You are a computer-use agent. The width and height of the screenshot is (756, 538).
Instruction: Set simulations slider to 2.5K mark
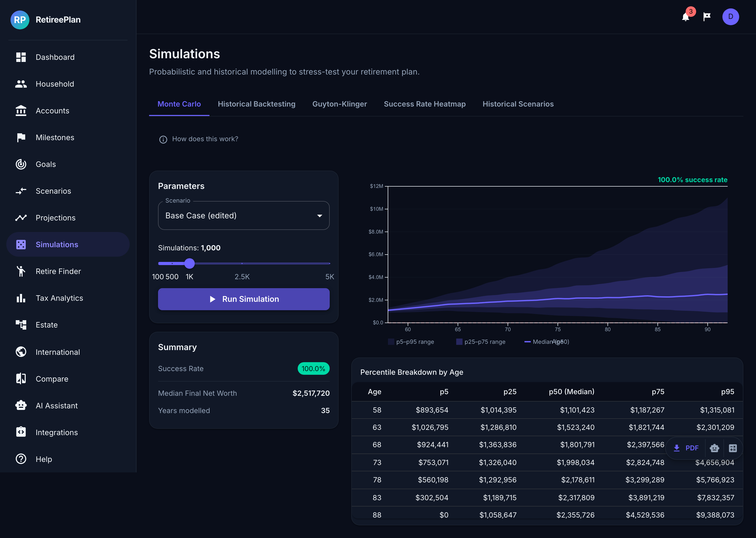click(242, 264)
